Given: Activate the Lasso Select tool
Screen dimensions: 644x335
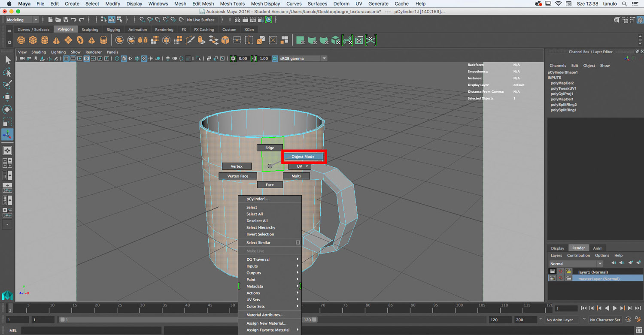Looking at the screenshot, I should [x=7, y=72].
